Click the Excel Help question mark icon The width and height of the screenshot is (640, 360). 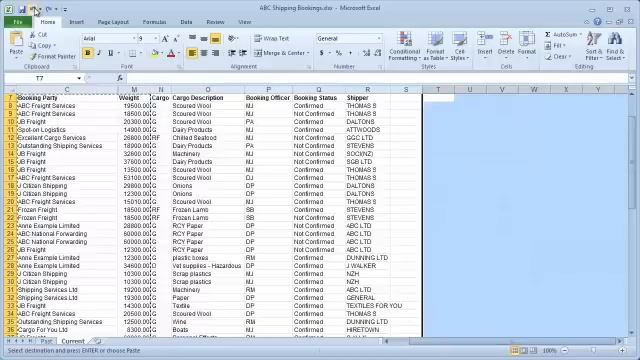click(x=597, y=22)
